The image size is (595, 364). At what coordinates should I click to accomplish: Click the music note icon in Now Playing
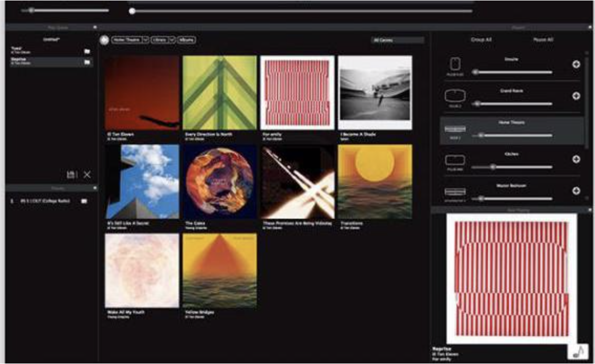(x=577, y=351)
